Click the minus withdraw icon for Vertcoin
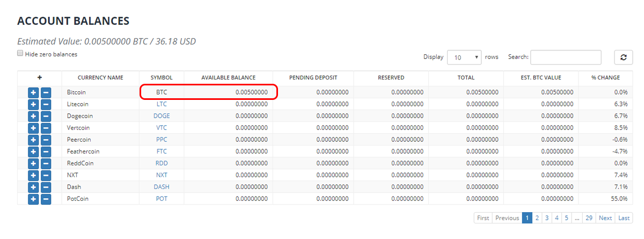This screenshot has height=239, width=644. pos(46,128)
